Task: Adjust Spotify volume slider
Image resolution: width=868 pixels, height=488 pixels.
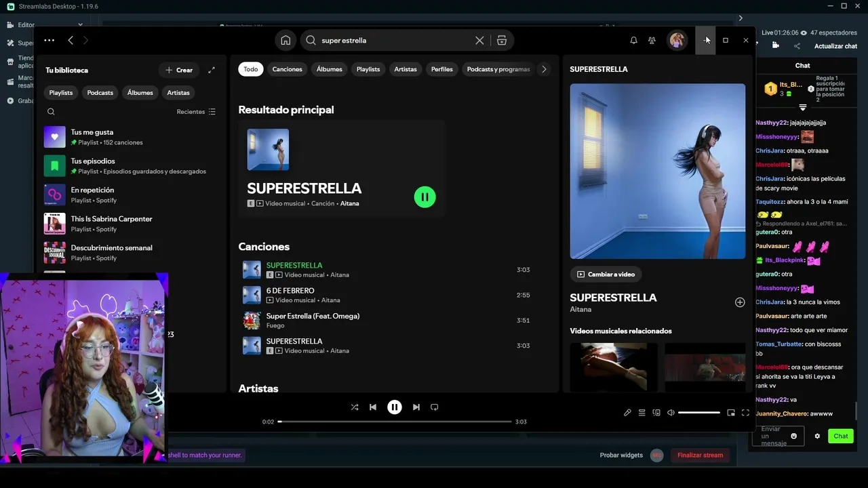Action: pos(698,413)
